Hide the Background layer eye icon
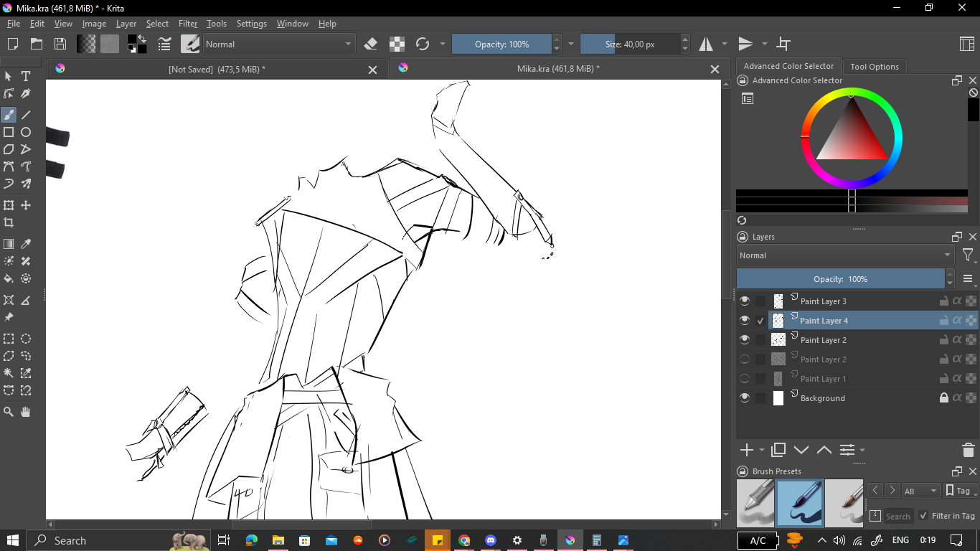 (745, 398)
